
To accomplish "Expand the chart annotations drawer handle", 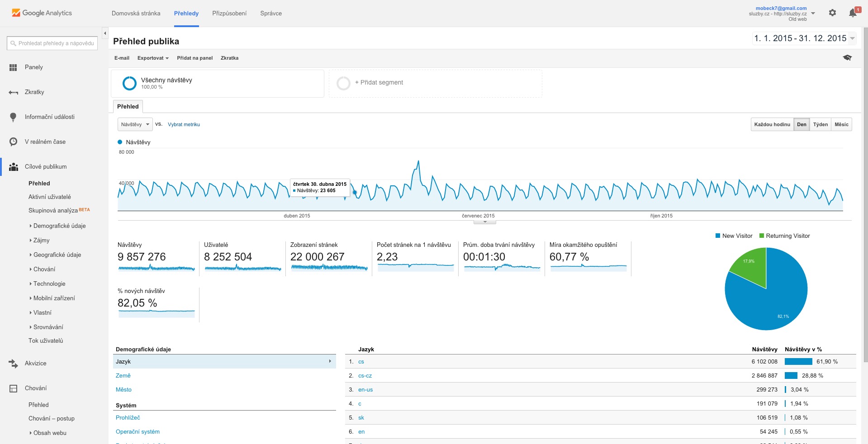I will point(485,222).
